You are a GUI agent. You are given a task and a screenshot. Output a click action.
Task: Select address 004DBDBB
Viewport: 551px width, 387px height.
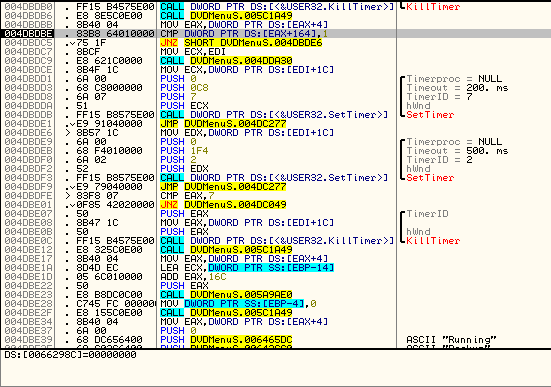point(28,25)
